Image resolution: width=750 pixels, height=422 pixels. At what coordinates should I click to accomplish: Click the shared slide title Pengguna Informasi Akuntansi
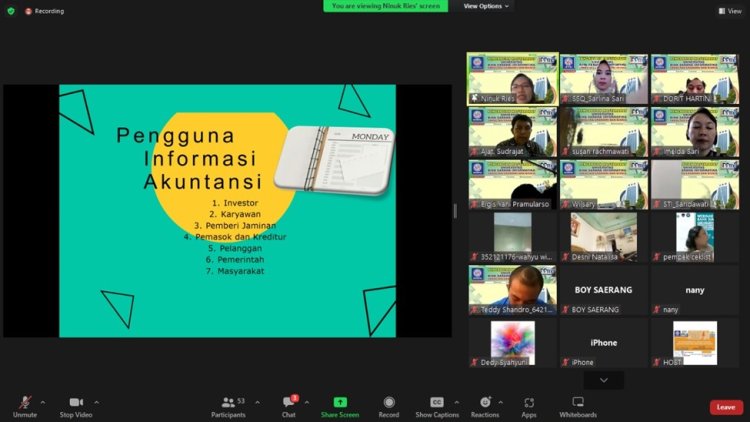190,158
